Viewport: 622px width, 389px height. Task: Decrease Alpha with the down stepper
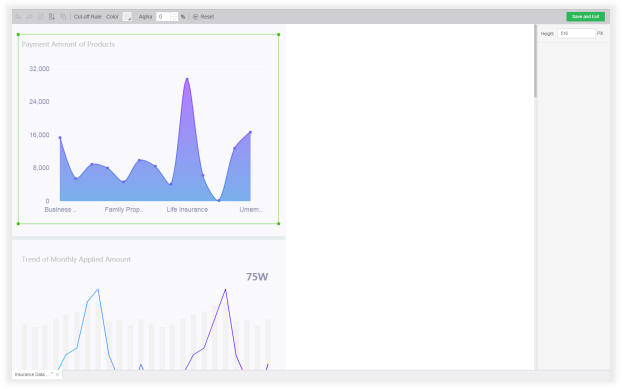coord(174,19)
